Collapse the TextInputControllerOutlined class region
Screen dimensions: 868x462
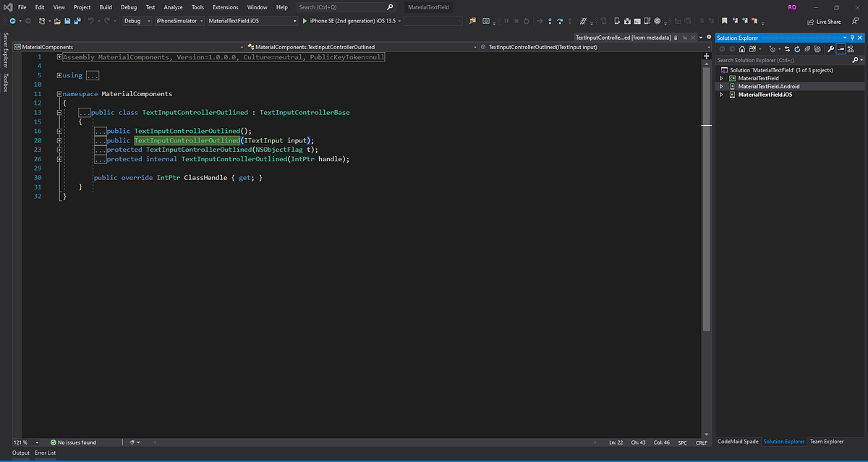59,112
